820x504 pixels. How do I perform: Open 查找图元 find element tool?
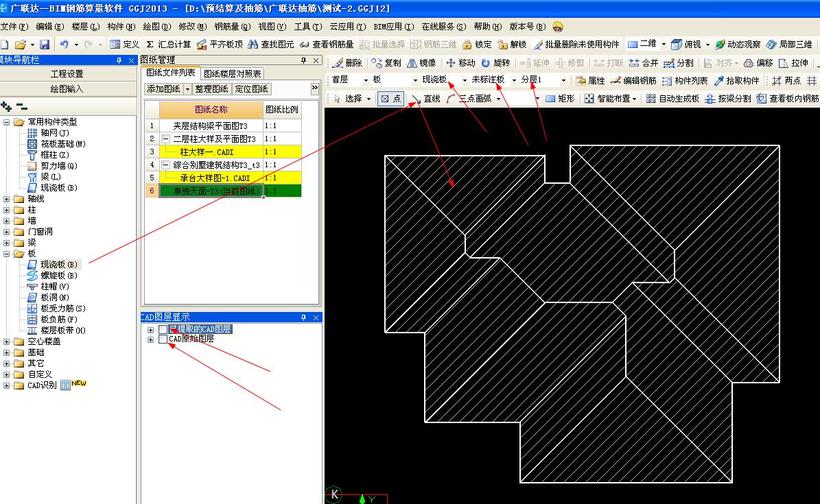point(271,45)
